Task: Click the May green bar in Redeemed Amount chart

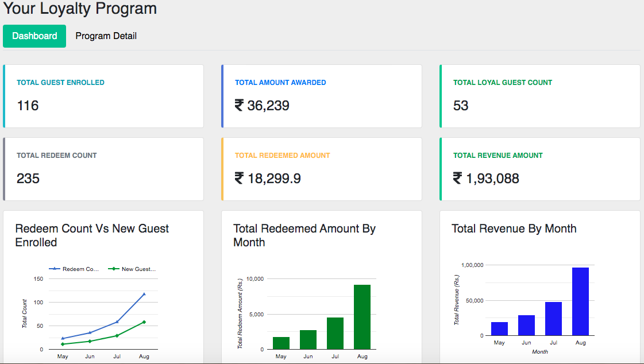Action: pyautogui.click(x=281, y=343)
